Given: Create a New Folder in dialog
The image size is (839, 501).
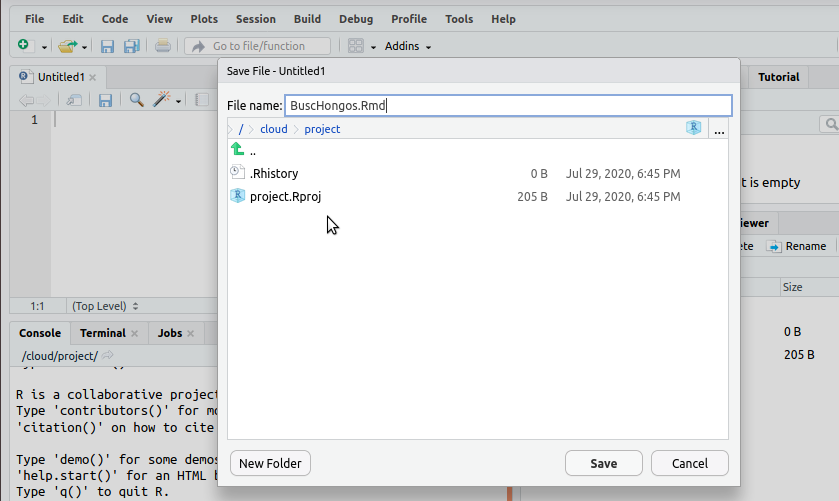Looking at the screenshot, I should coord(271,463).
